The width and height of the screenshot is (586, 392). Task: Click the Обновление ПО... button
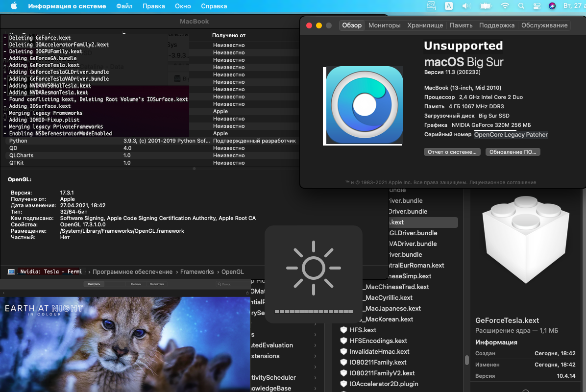coord(513,152)
